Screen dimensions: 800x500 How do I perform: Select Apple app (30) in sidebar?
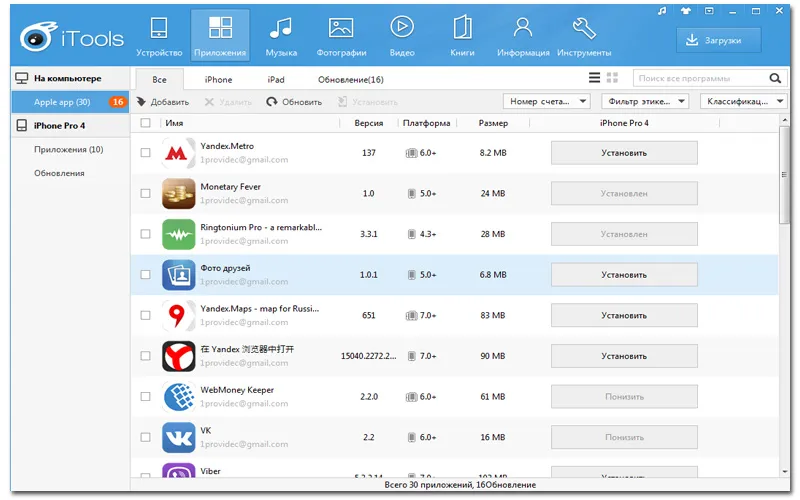70,102
